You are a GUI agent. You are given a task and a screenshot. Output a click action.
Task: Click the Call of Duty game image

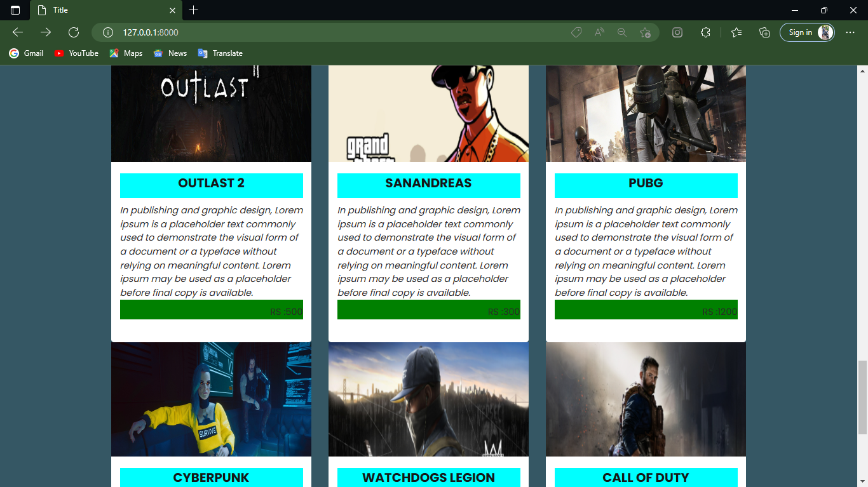(x=646, y=399)
